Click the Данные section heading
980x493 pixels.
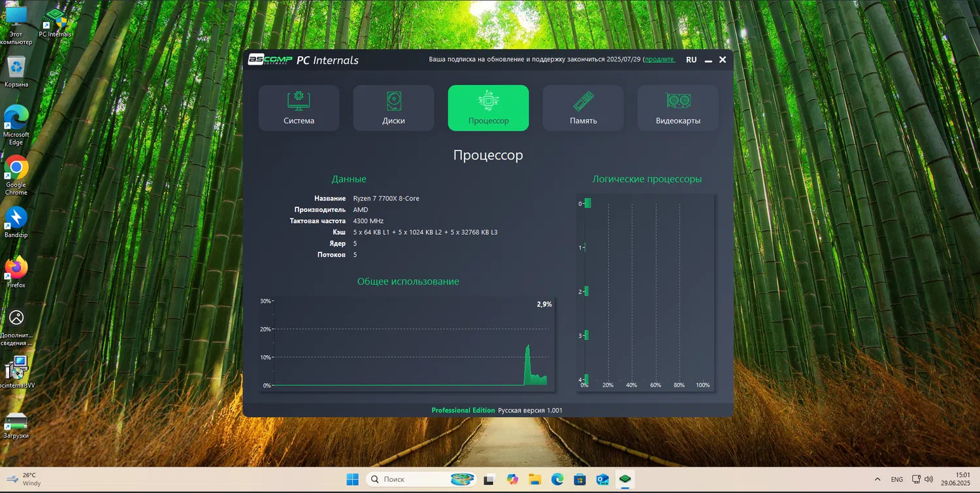click(x=349, y=179)
